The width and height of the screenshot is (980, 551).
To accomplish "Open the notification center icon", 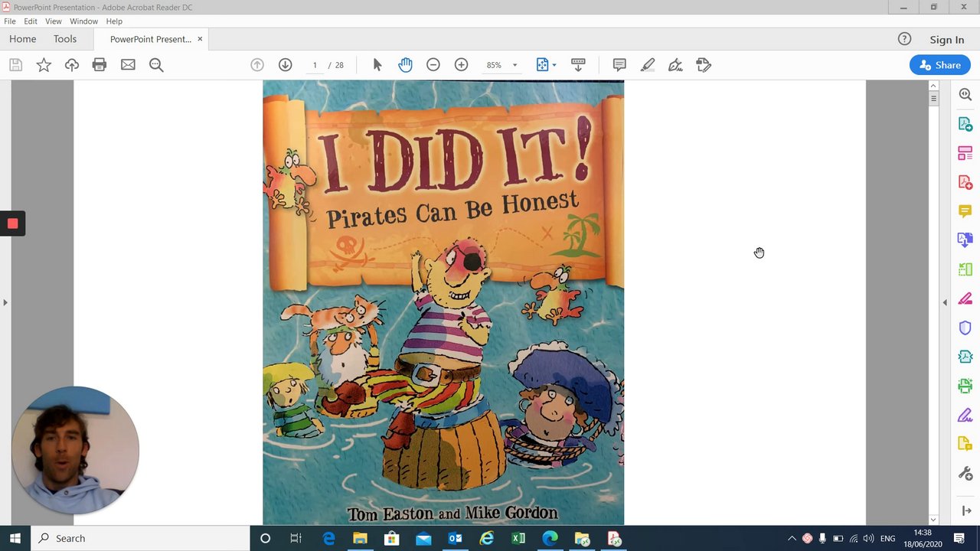I will tap(959, 539).
